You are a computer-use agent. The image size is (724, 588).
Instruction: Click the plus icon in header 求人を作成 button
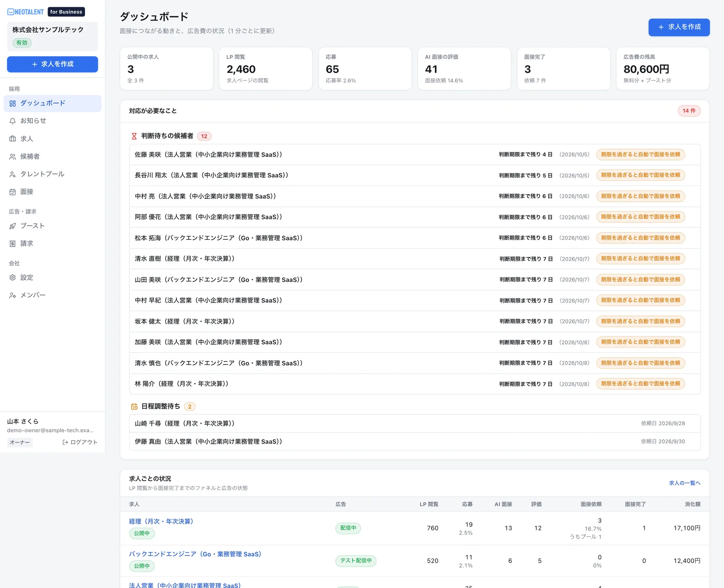pos(661,27)
